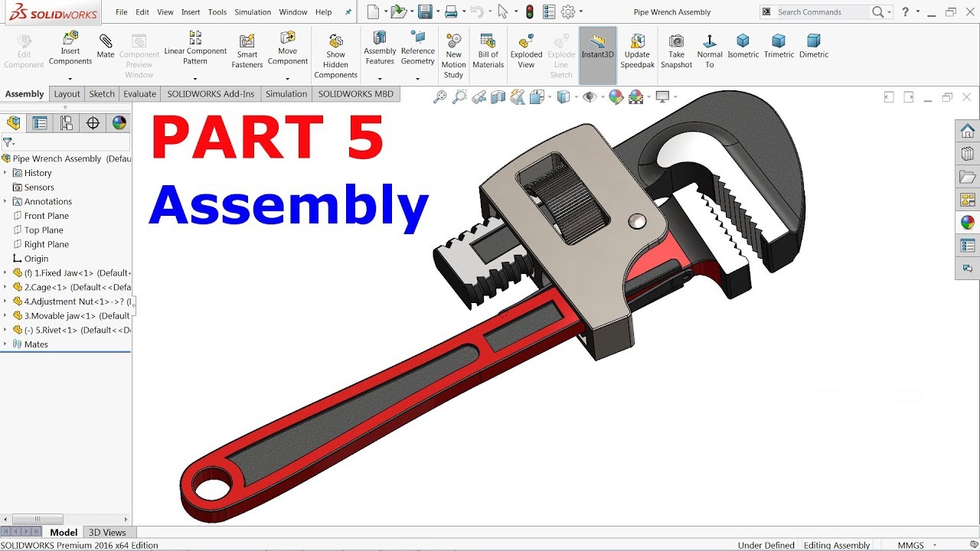Select the Mate tool
This screenshot has height=551, width=980.
point(106,46)
